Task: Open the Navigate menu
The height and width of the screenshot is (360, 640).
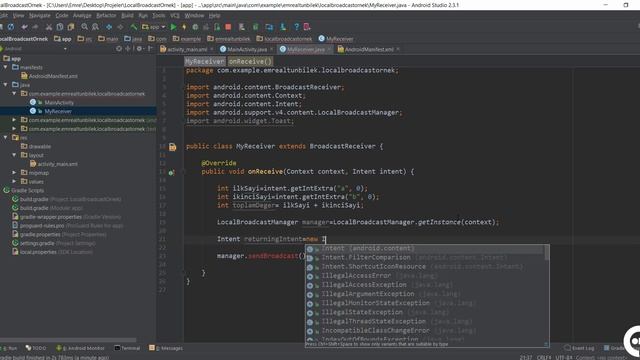Action: pyautogui.click(x=40, y=16)
